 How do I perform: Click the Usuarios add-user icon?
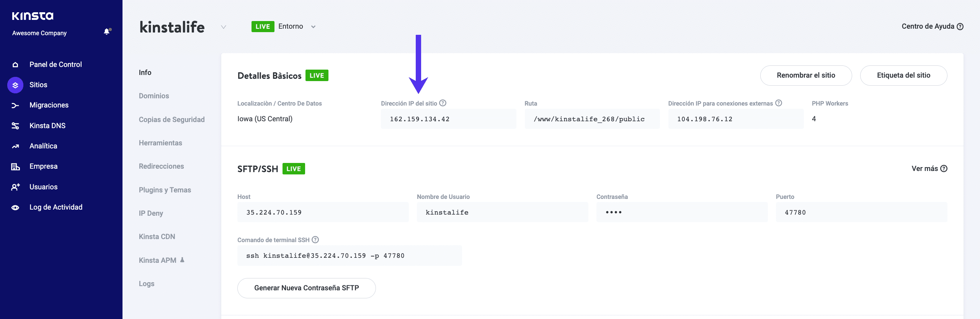click(x=15, y=187)
